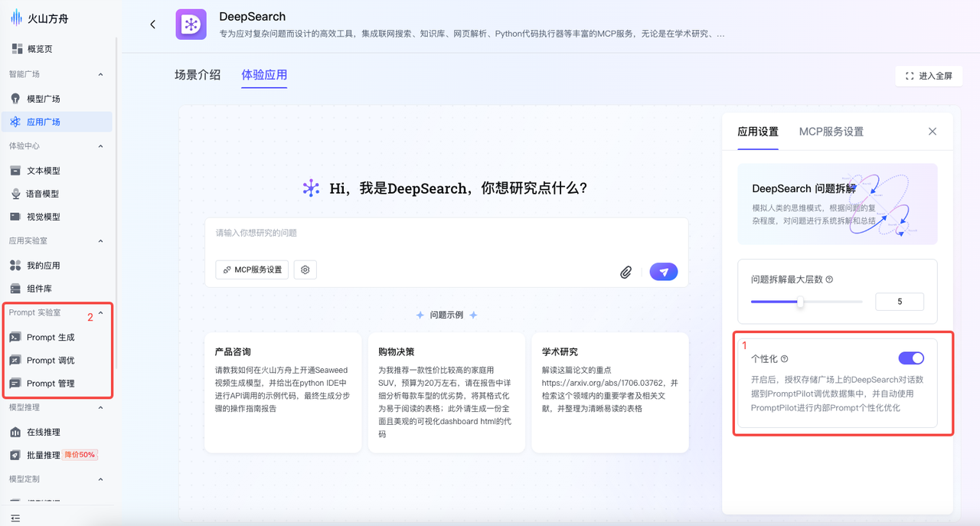980x526 pixels.
Task: Open Prompt 管理 icon
Action: coord(15,384)
